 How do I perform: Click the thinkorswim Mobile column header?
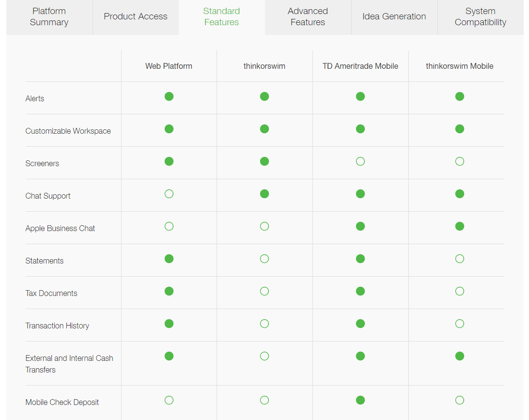click(460, 66)
